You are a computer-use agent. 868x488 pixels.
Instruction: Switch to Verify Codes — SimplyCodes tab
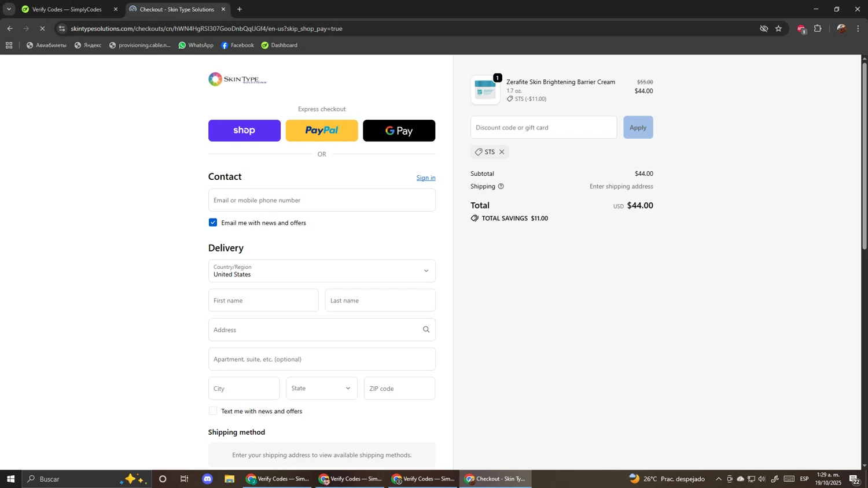tap(67, 9)
